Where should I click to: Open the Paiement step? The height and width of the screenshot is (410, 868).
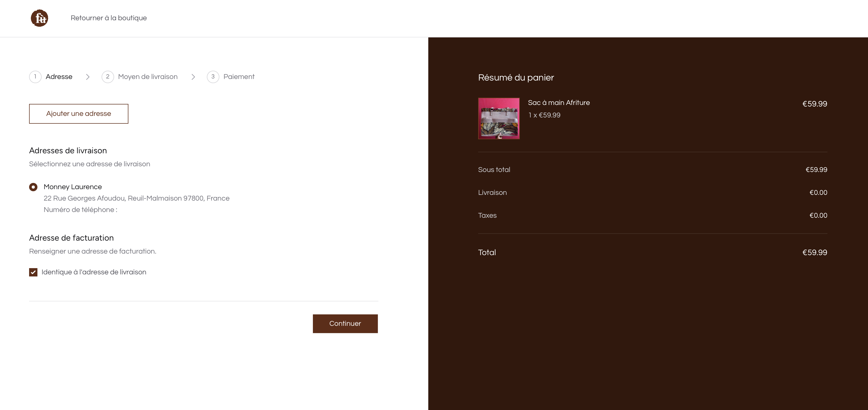pos(239,76)
